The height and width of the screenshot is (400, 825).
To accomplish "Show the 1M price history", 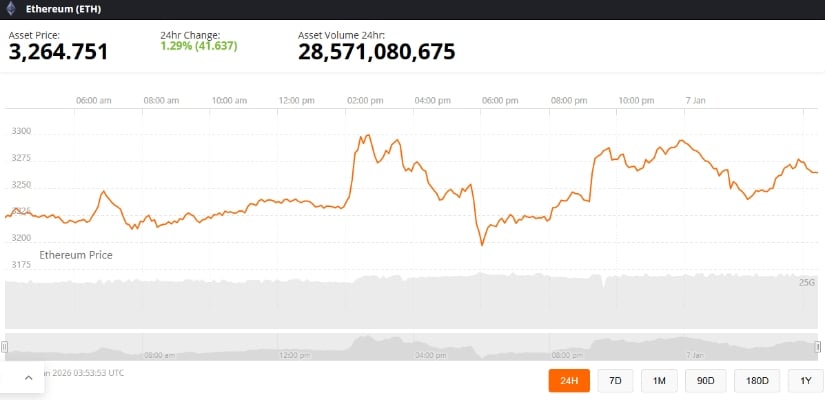I will pos(659,380).
